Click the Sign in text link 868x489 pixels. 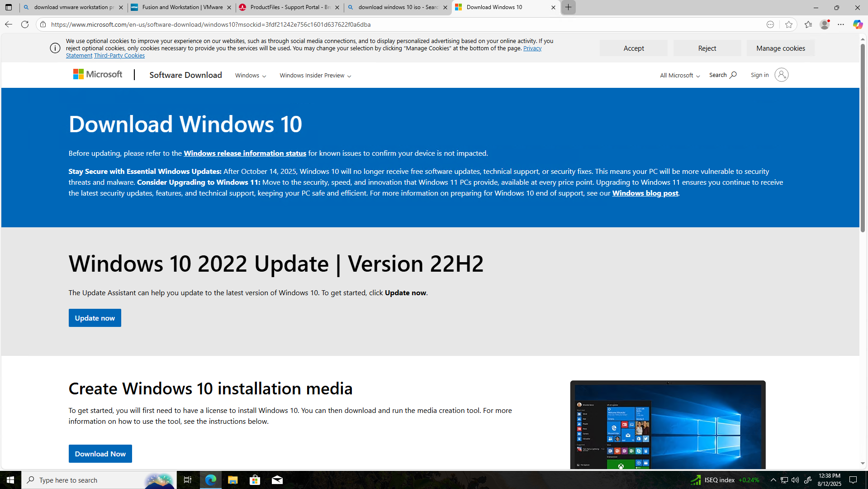click(759, 75)
